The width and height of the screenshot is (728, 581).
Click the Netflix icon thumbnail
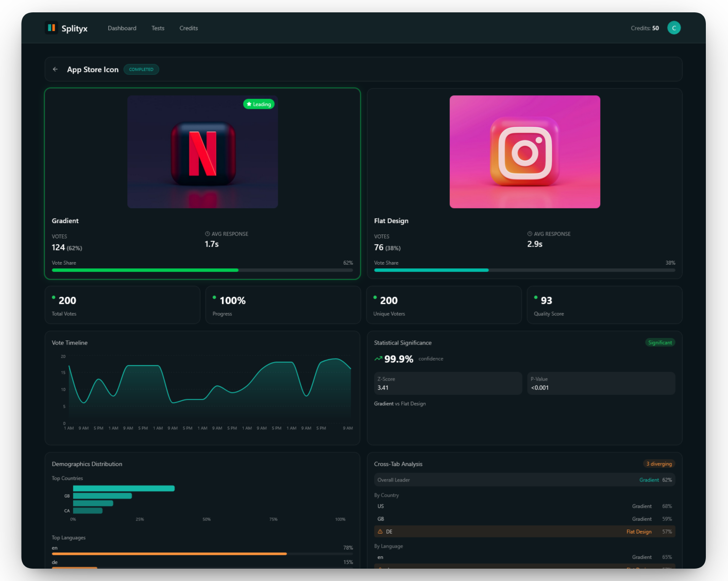pyautogui.click(x=202, y=151)
